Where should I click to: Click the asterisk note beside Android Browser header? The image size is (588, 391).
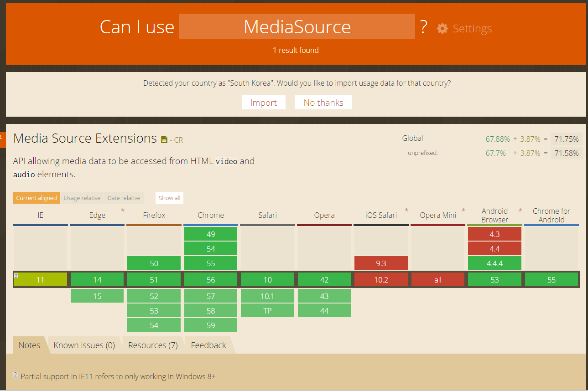pos(520,211)
